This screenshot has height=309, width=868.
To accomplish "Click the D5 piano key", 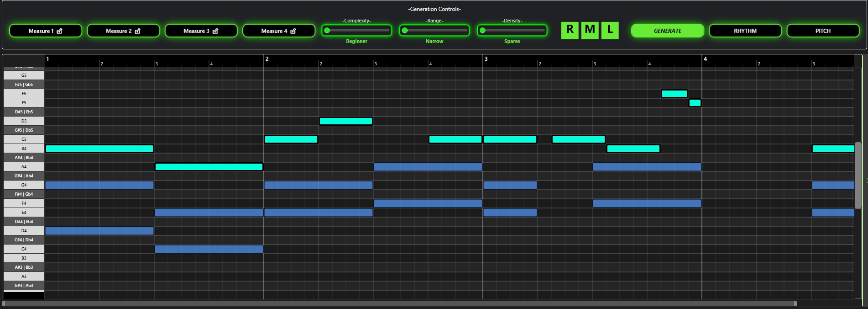I will pos(24,121).
